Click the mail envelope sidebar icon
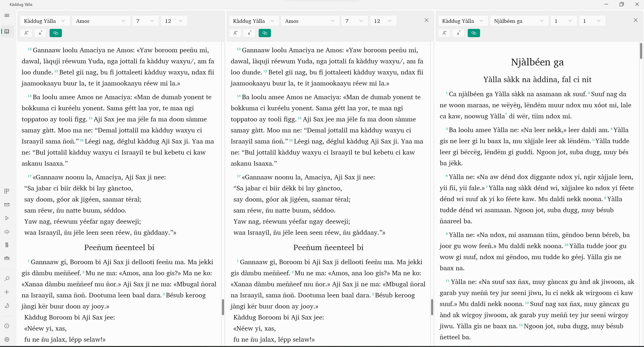The height and width of the screenshot is (347, 644). (x=7, y=205)
